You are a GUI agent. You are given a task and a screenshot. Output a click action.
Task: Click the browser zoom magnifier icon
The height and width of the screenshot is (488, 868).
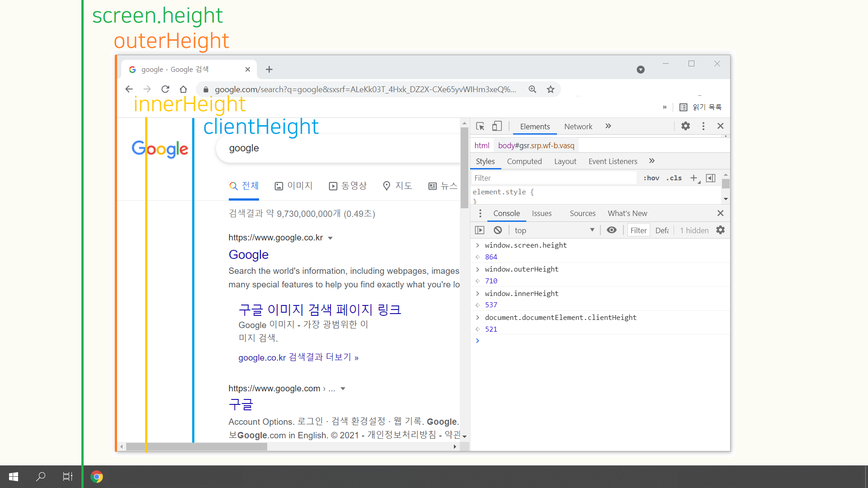[533, 89]
